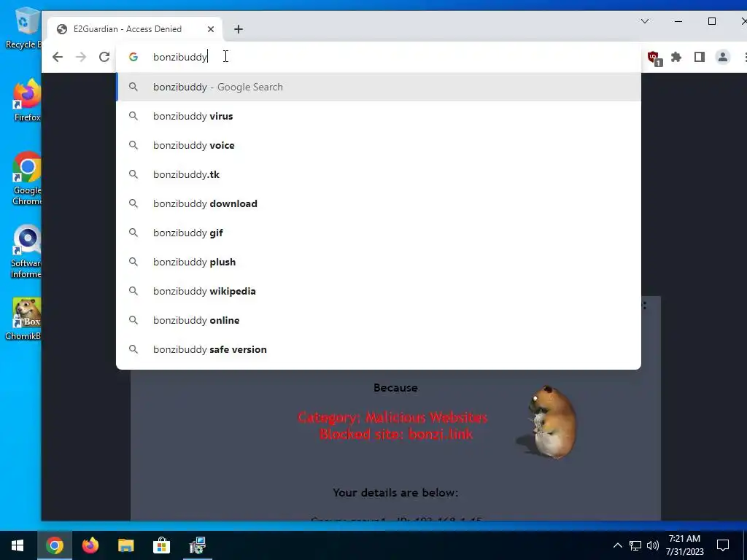The height and width of the screenshot is (560, 747).
Task: Click the Blocked site: bonzi.link text
Action: [x=396, y=434]
